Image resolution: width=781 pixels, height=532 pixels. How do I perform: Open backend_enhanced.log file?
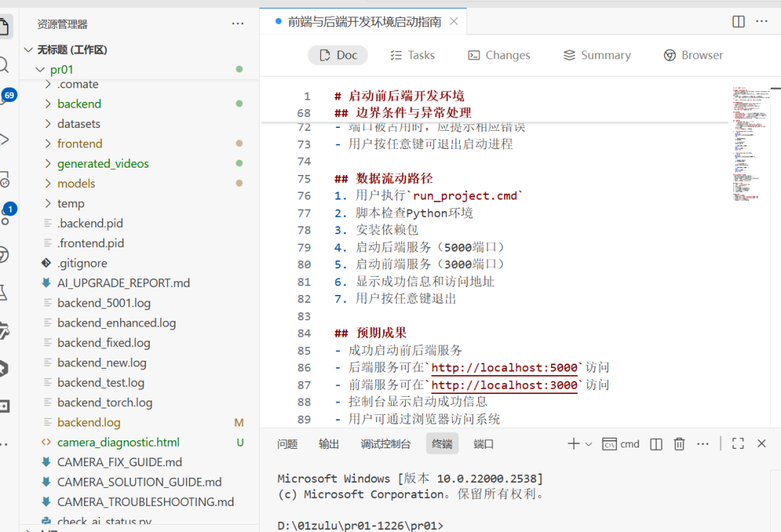(x=140, y=322)
